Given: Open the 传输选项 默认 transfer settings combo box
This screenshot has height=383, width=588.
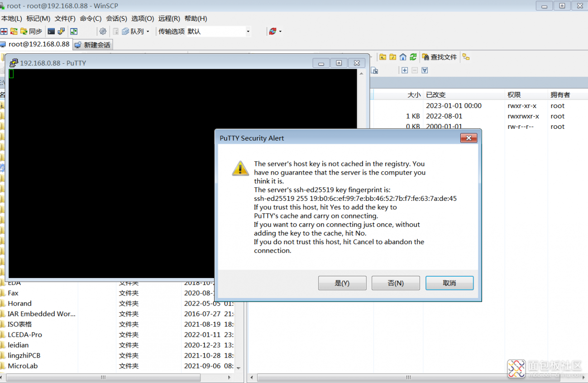Looking at the screenshot, I should tap(204, 32).
